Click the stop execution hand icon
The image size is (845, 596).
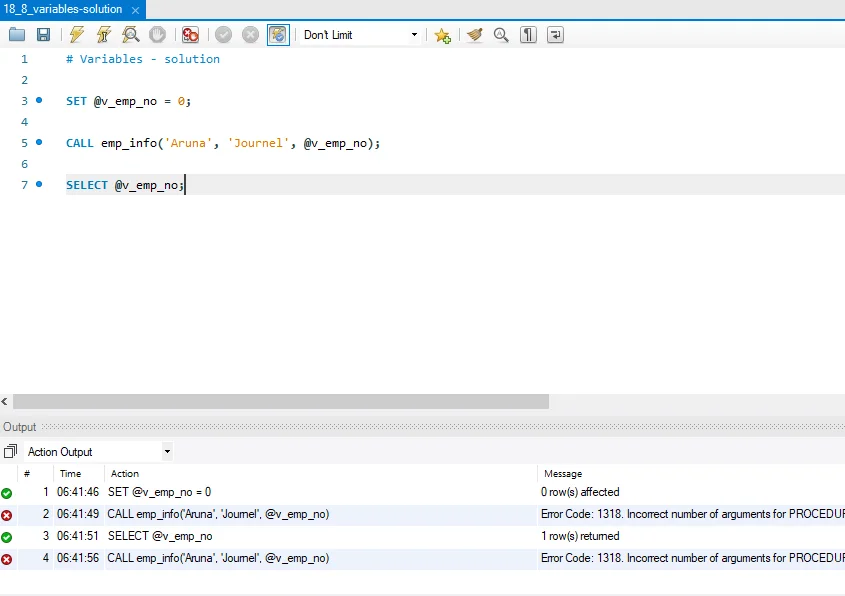click(157, 35)
